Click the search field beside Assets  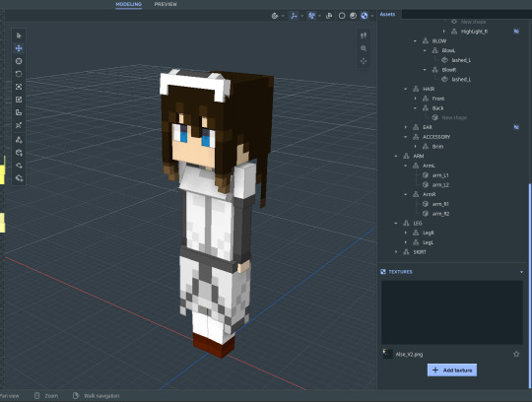tap(467, 14)
